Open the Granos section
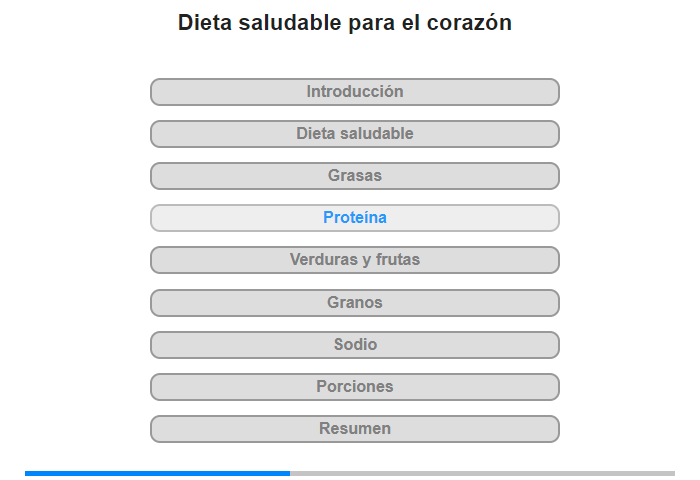The width and height of the screenshot is (700, 480). [354, 303]
